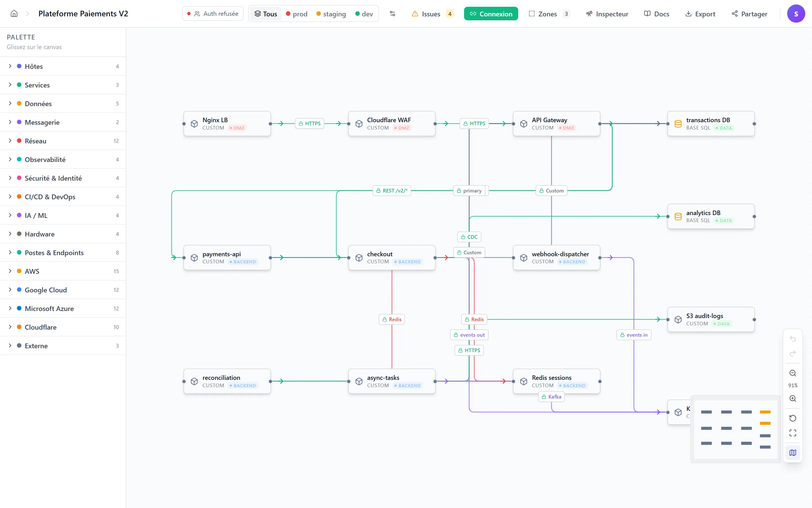
Task: Go to the home icon
Action: [x=14, y=14]
